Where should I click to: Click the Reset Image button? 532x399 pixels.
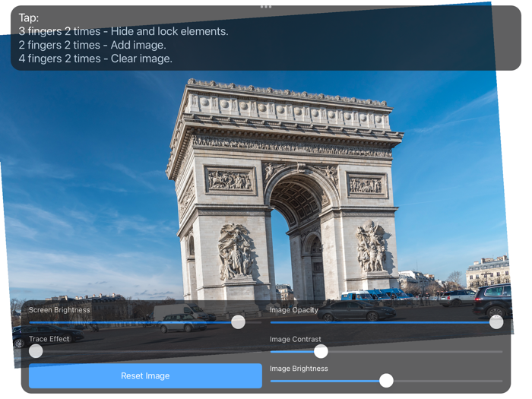click(145, 375)
